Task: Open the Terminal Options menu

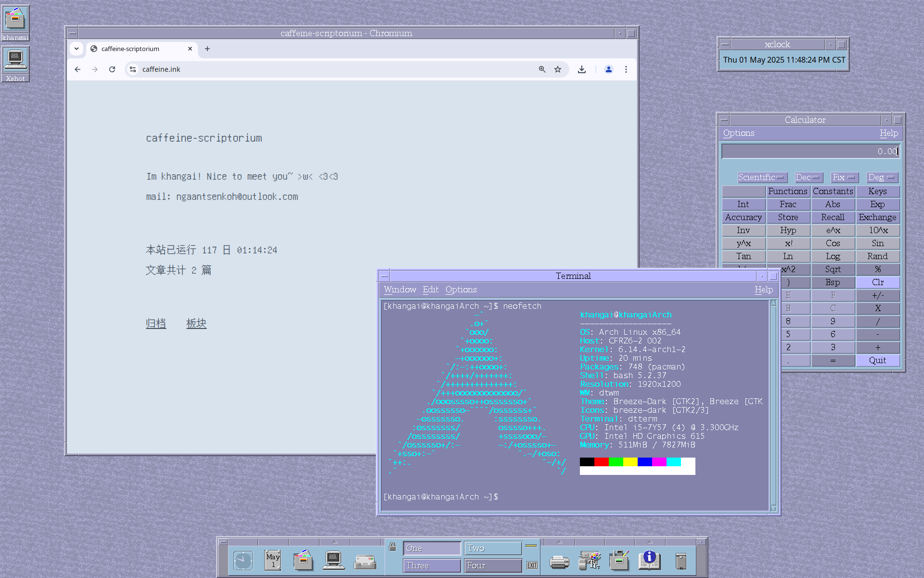Action: tap(461, 289)
